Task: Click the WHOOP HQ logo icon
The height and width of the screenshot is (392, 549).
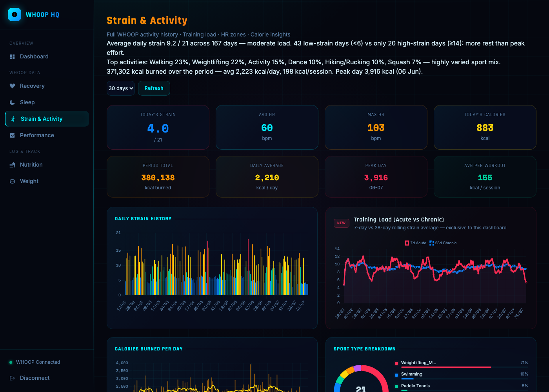Action: (x=15, y=15)
